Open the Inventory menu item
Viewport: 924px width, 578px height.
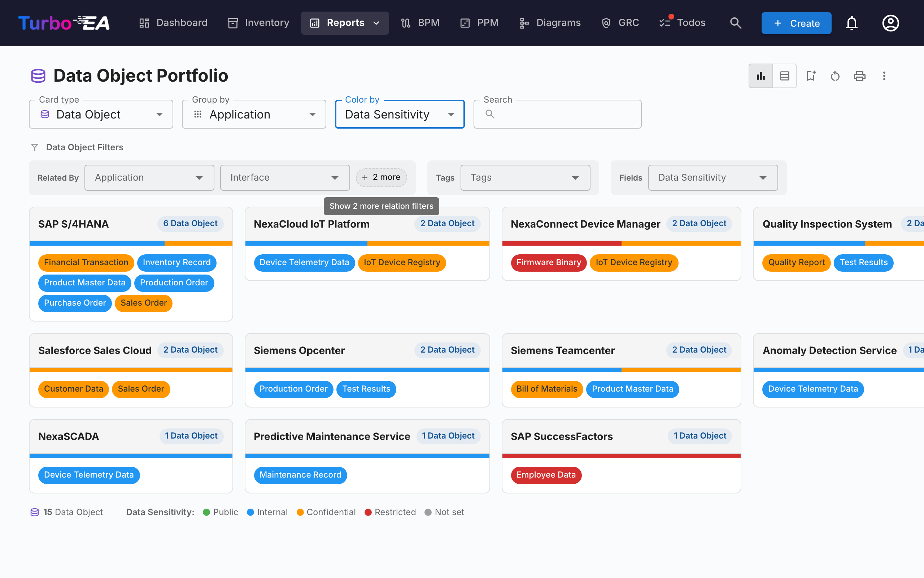tap(258, 23)
